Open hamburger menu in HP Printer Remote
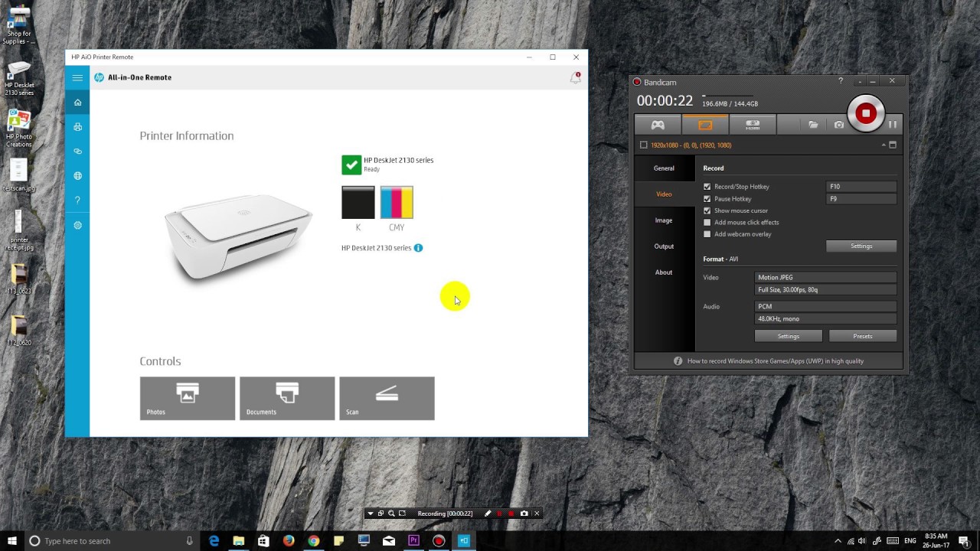This screenshot has width=980, height=551. point(77,77)
